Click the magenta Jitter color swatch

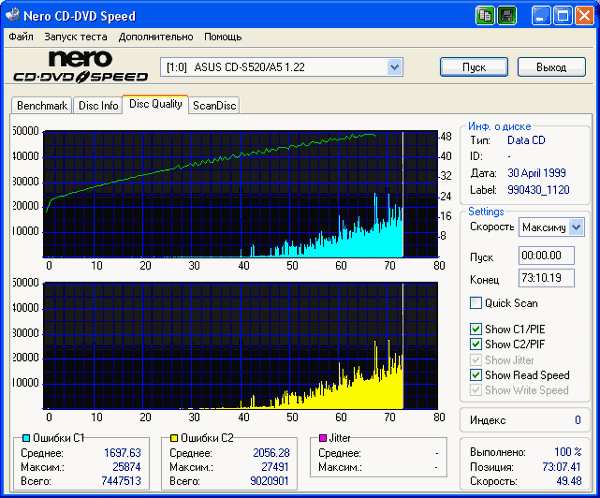coord(323,438)
